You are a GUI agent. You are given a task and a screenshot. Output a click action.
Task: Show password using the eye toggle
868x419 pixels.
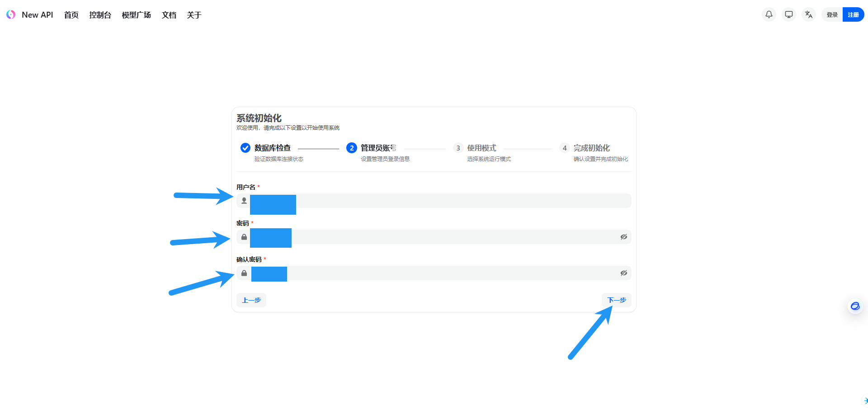623,237
